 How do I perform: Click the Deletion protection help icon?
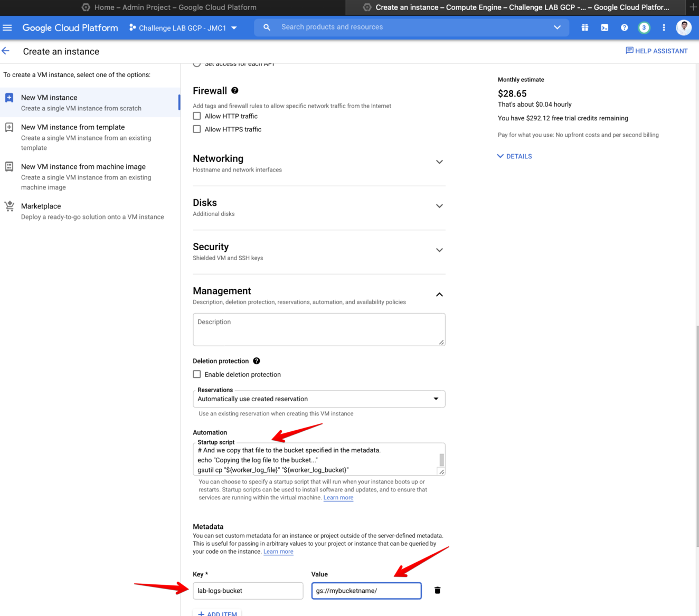pyautogui.click(x=257, y=361)
